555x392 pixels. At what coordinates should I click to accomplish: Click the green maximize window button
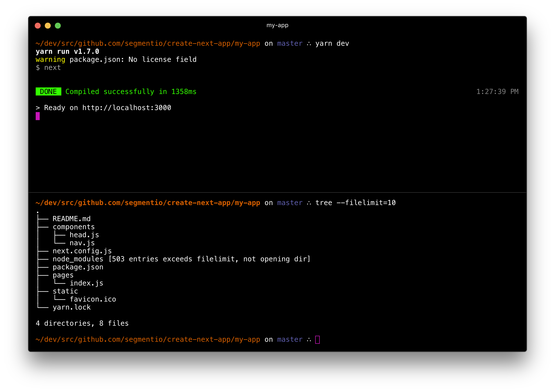(58, 26)
